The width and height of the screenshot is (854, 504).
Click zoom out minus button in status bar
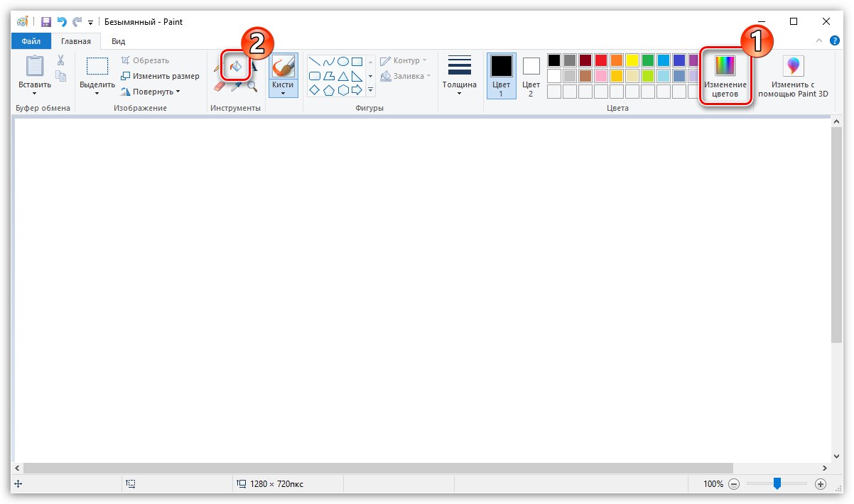734,484
